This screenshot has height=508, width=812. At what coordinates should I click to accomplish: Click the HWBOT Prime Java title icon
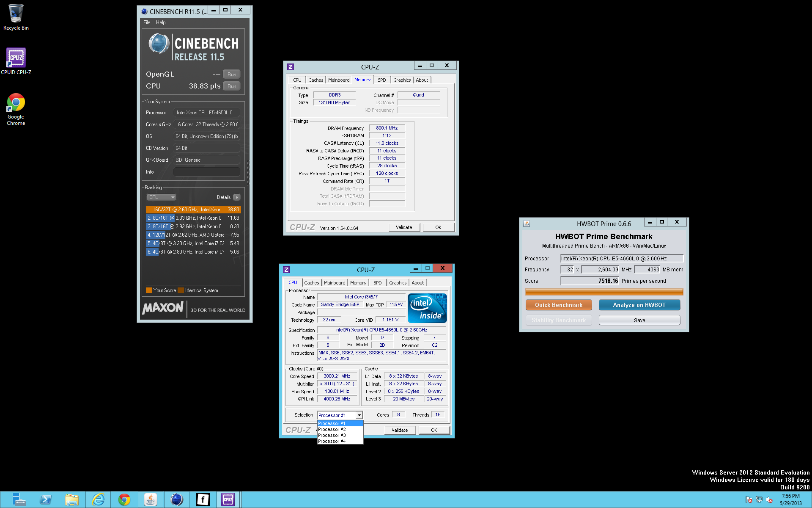[x=527, y=224]
